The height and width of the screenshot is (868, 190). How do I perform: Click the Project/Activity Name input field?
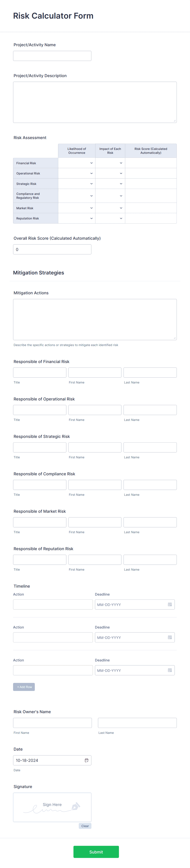tap(52, 55)
